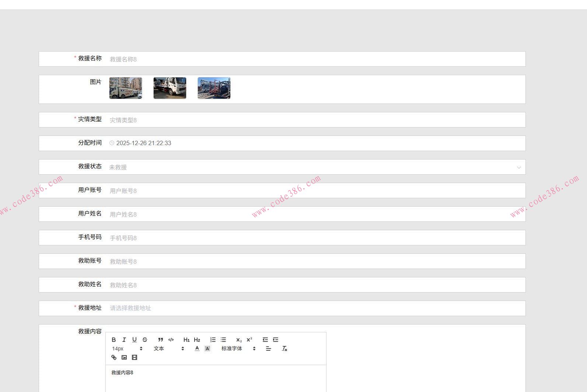Click the 救援内容 field label
This screenshot has height=392, width=587.
tap(90, 331)
